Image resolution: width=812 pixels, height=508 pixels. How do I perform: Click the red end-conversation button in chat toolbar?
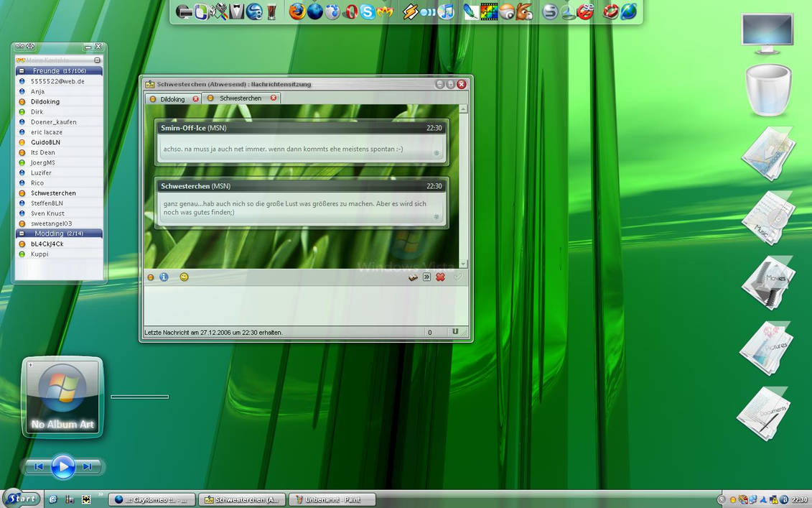coord(439,277)
